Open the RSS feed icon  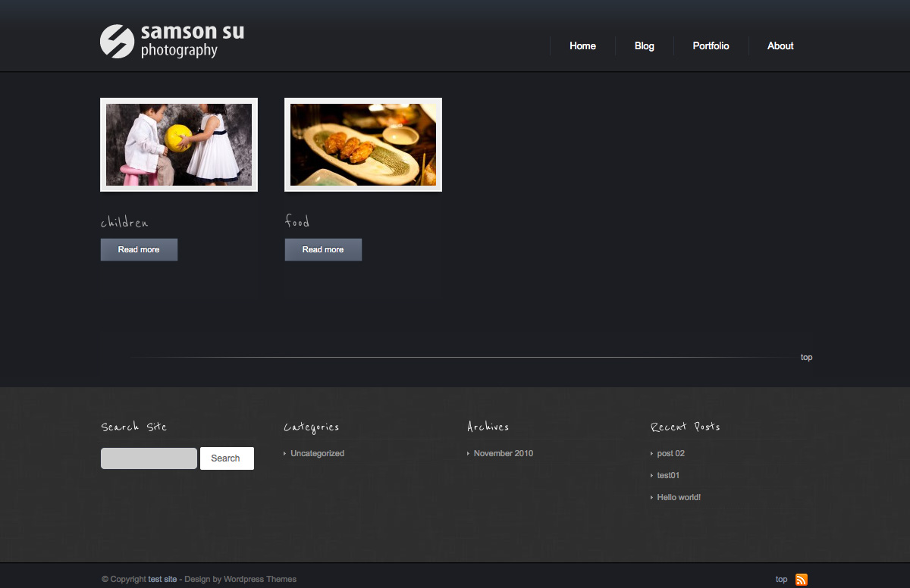[802, 580]
